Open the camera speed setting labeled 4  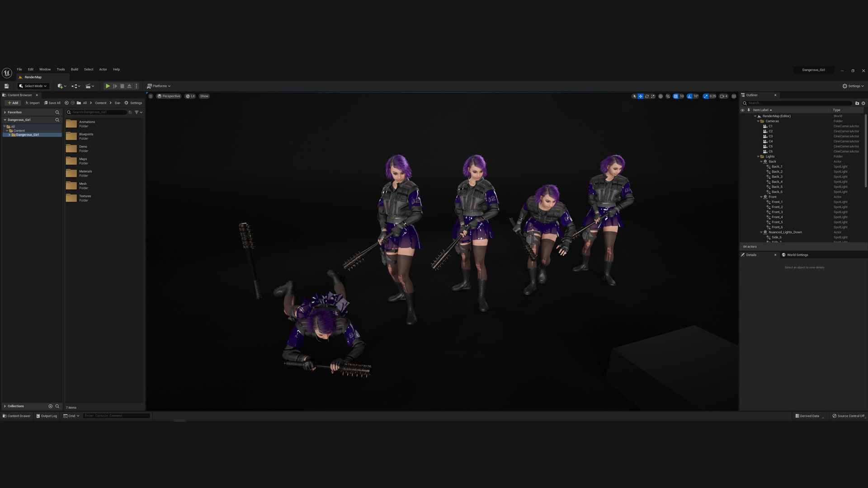[x=724, y=96]
